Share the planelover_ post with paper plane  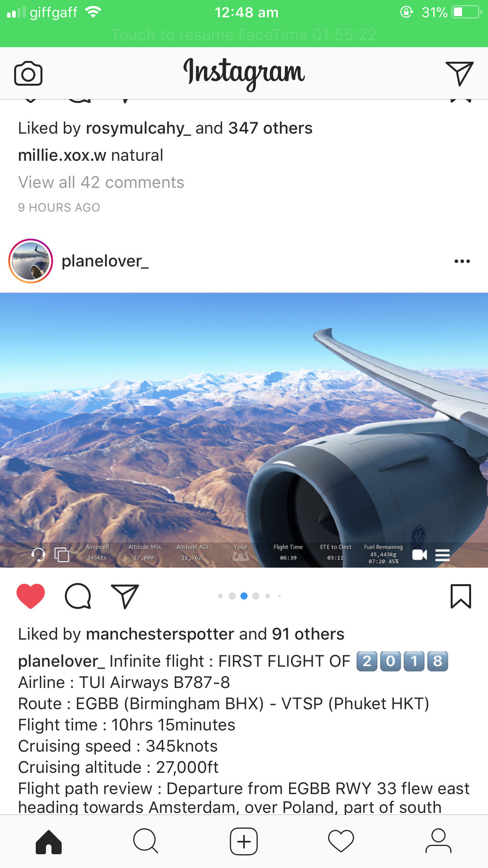click(x=125, y=596)
